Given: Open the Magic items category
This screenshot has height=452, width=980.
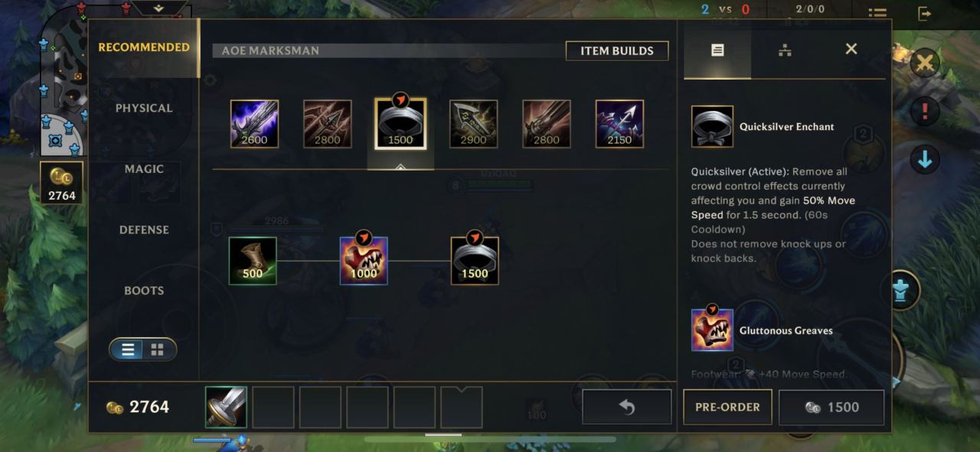Looking at the screenshot, I should (144, 169).
